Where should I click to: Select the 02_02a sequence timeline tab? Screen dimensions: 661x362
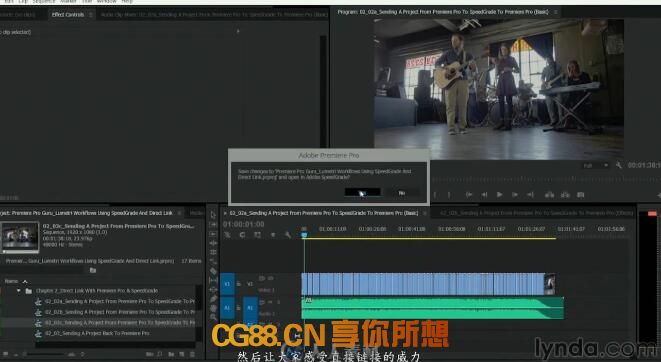pos(324,213)
